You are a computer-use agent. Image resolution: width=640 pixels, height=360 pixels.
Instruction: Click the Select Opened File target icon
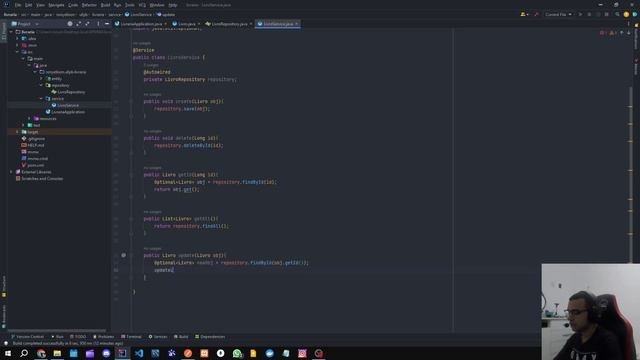click(70, 24)
